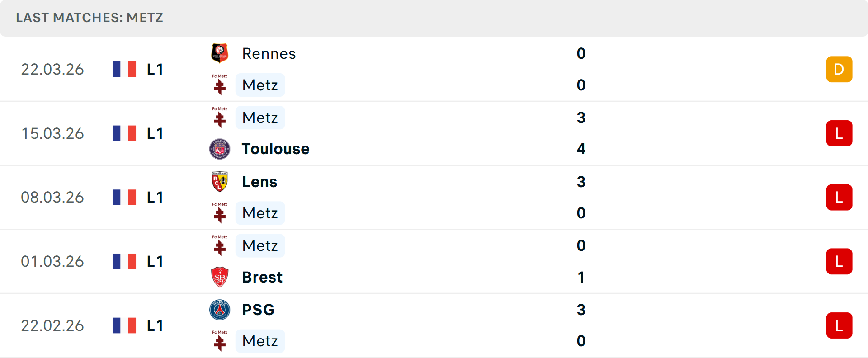Open the Brest team link

pos(262,277)
